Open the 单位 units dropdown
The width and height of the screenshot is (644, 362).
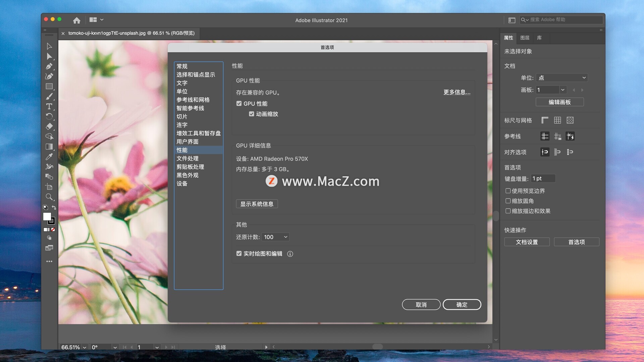coord(562,78)
